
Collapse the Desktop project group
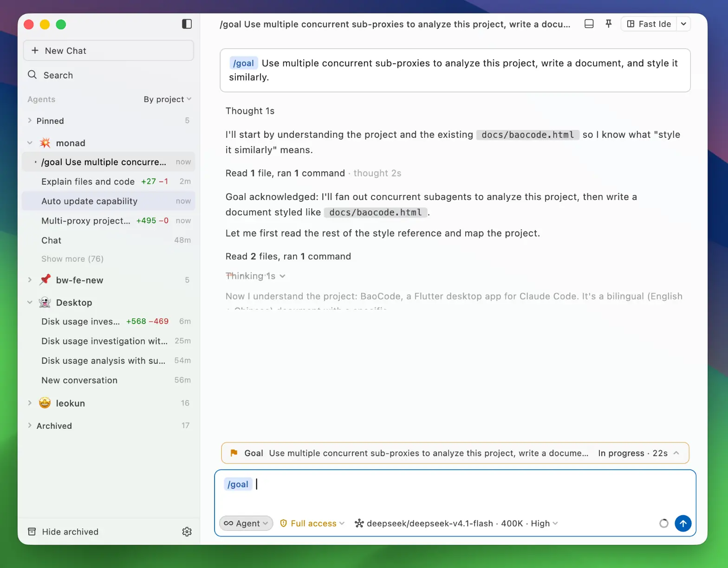[30, 303]
